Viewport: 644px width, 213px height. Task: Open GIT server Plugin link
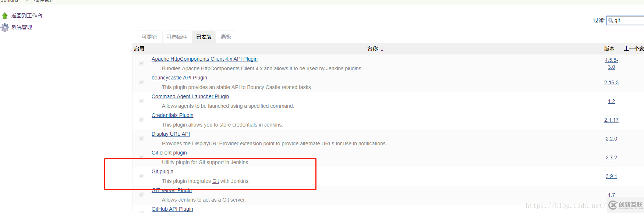(171, 190)
